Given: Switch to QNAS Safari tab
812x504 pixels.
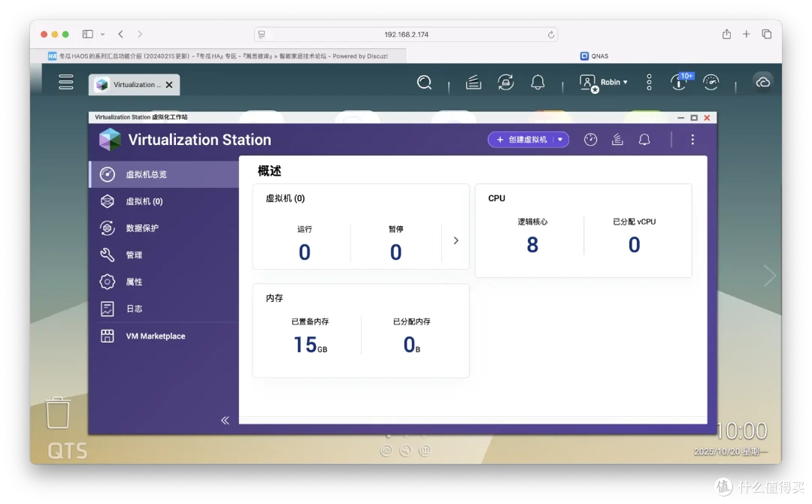Looking at the screenshot, I should pos(594,56).
